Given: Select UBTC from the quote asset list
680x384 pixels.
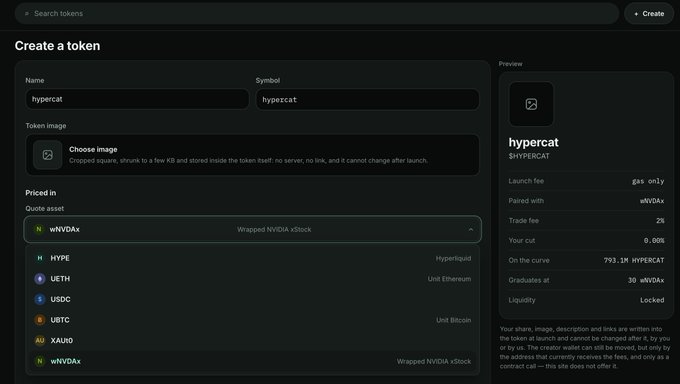Looking at the screenshot, I should tap(252, 320).
